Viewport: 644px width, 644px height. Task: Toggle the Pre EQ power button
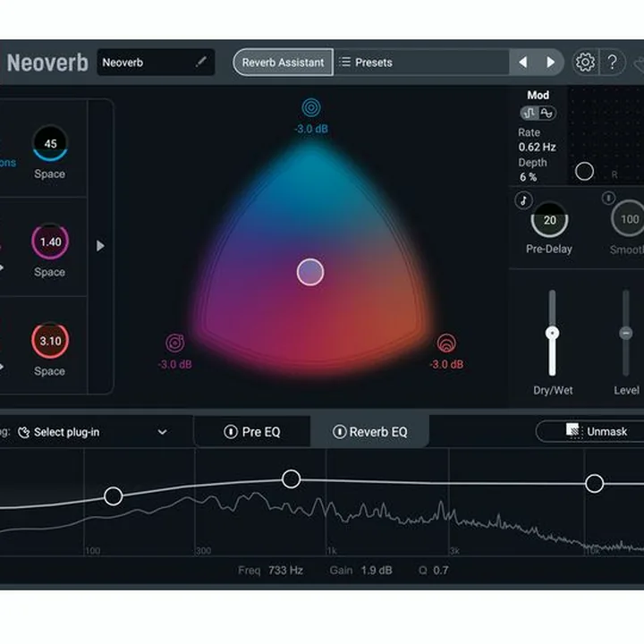[231, 432]
